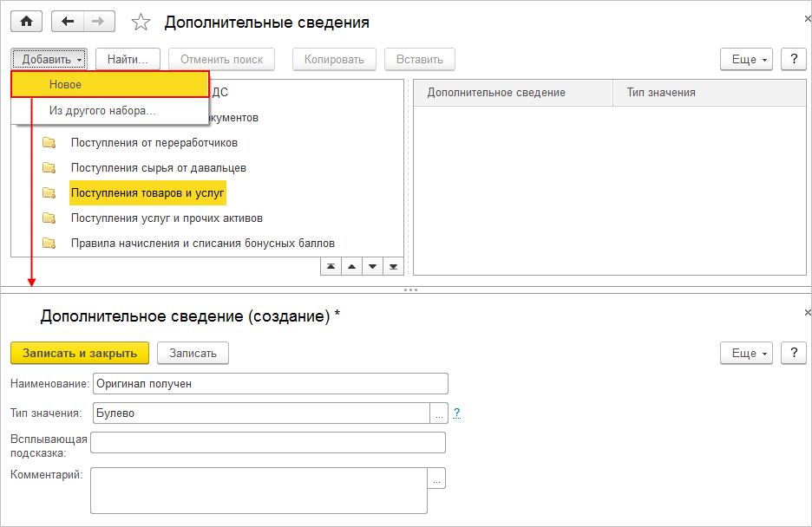Select Поступления от переработчиков folder row
The height and width of the screenshot is (527, 812).
point(154,143)
